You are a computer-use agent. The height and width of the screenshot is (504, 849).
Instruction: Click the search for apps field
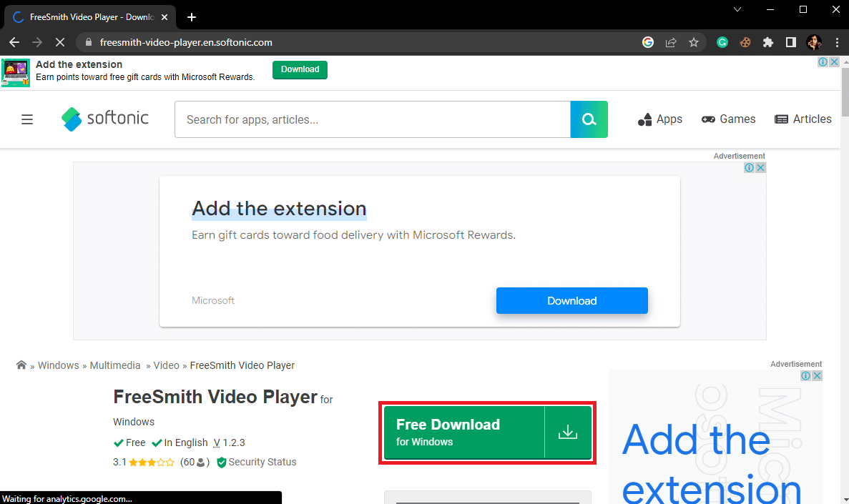click(x=373, y=119)
